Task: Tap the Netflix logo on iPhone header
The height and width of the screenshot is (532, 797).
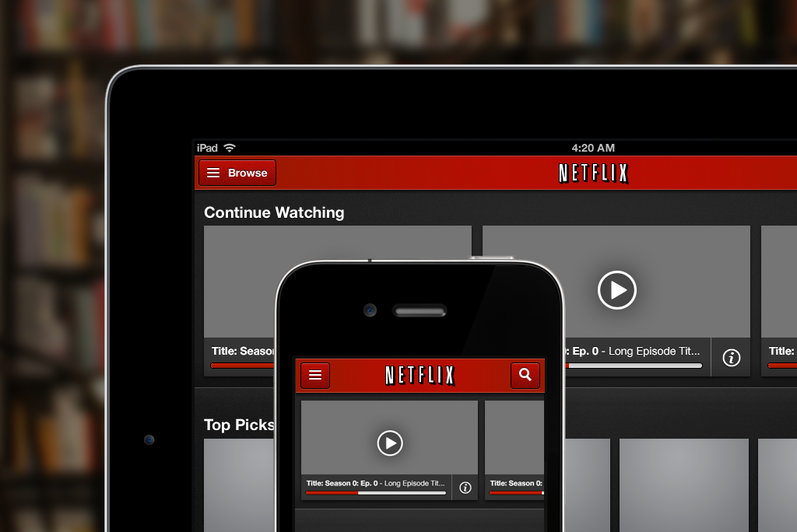Action: coord(420,376)
